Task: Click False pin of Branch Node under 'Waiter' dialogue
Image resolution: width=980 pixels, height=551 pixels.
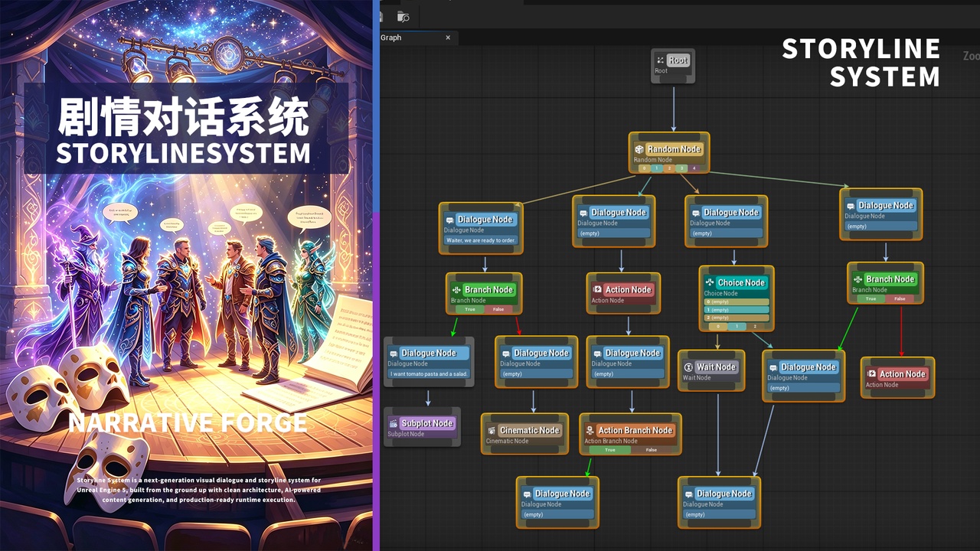Action: coord(498,309)
